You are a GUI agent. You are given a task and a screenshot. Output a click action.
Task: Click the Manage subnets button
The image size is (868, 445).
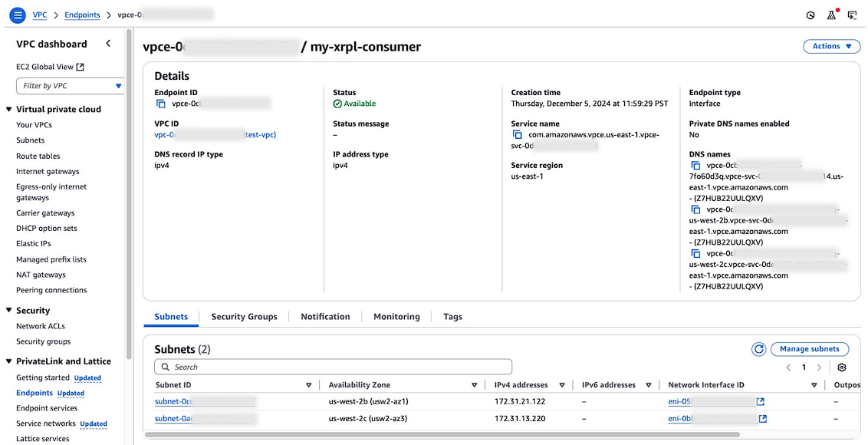pos(810,349)
